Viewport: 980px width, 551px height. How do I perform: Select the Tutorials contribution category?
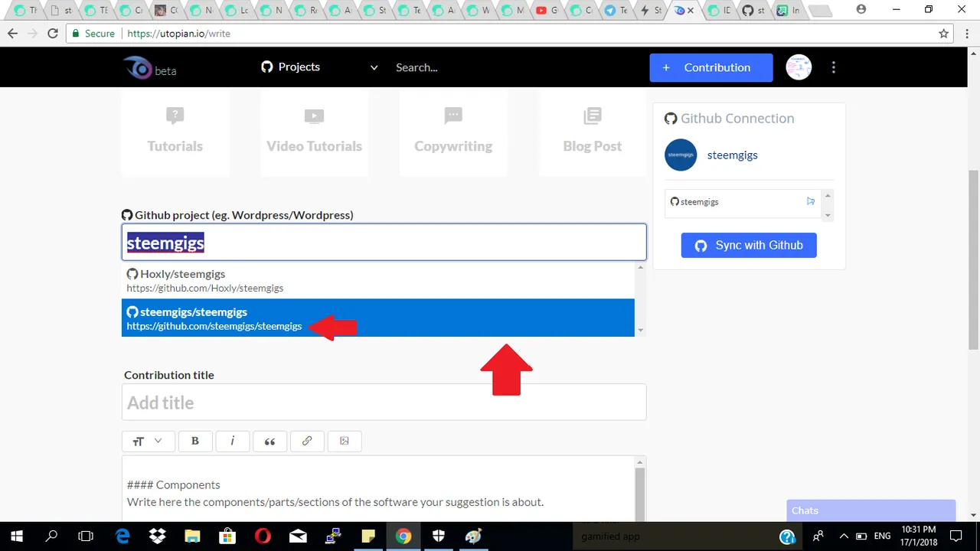[175, 132]
